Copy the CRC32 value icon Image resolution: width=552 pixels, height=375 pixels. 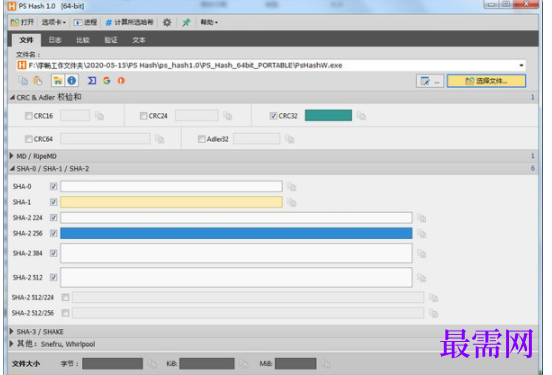pyautogui.click(x=362, y=116)
